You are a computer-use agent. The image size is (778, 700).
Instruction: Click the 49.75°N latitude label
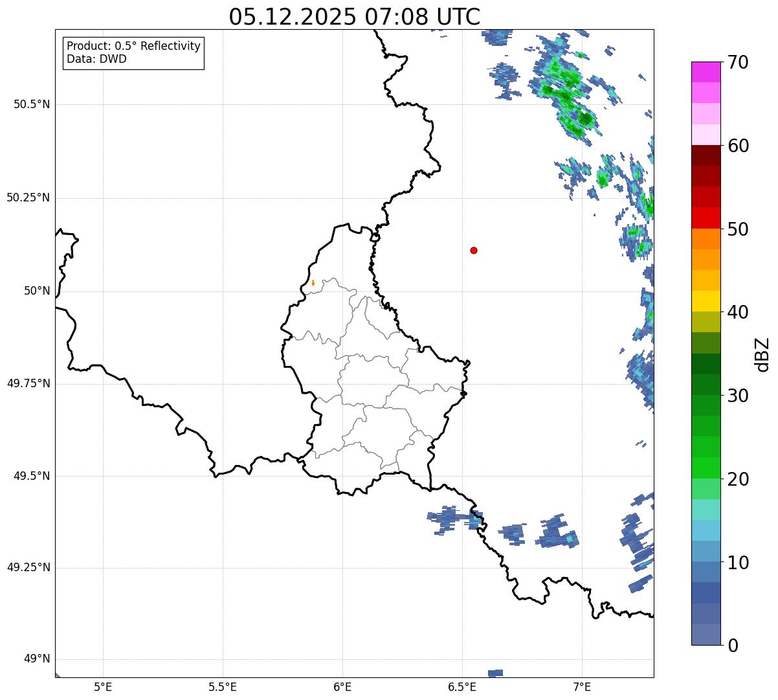[x=28, y=383]
